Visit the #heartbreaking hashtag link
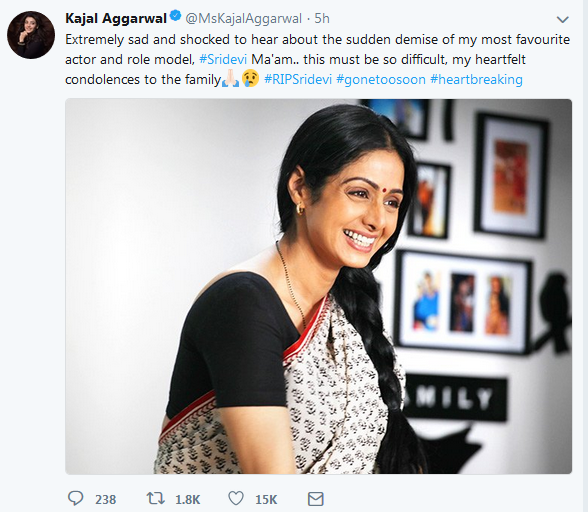 click(x=476, y=80)
